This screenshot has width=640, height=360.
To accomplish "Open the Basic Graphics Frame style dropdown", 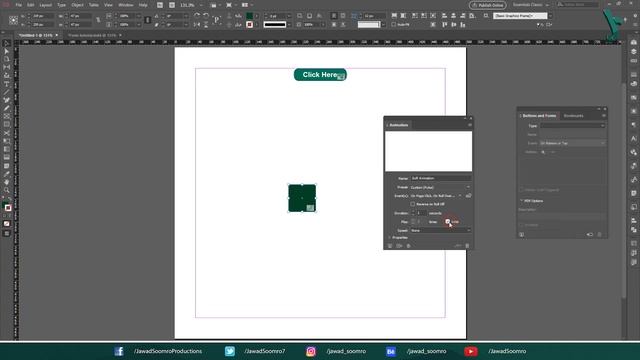I will tap(550, 16).
